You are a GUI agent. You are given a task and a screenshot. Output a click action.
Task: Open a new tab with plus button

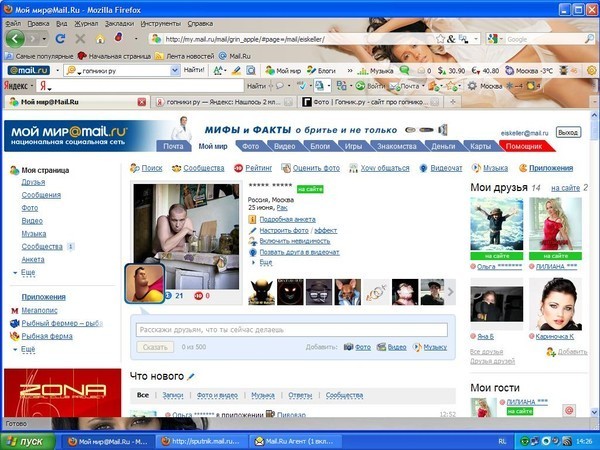pyautogui.click(x=453, y=102)
